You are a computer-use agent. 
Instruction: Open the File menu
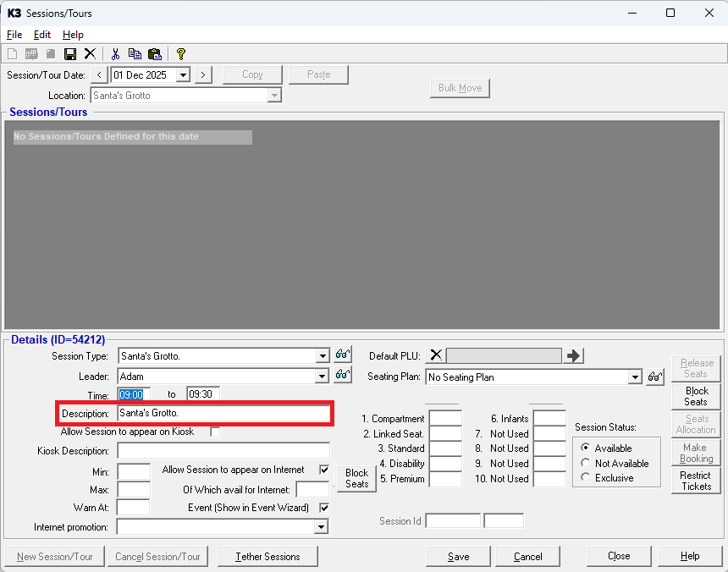pyautogui.click(x=14, y=35)
